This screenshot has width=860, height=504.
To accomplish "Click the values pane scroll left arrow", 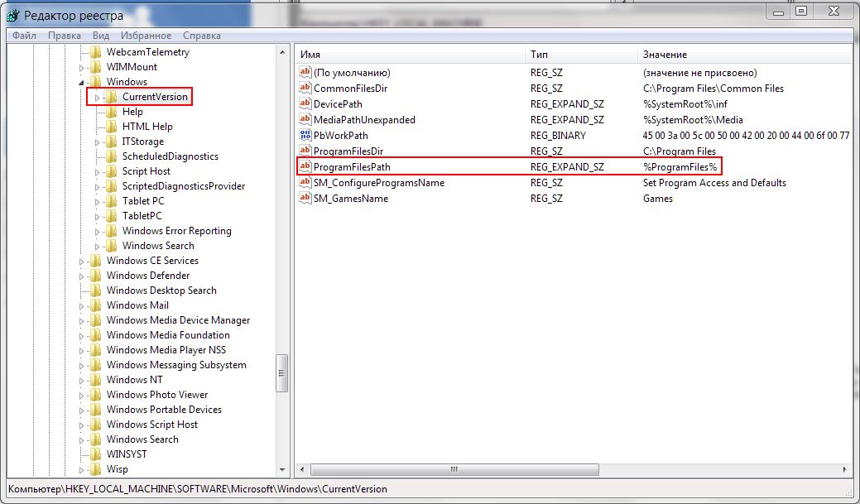I will coord(302,469).
